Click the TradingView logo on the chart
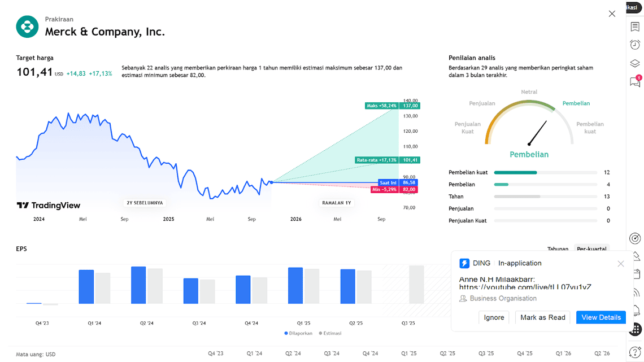 coord(49,206)
